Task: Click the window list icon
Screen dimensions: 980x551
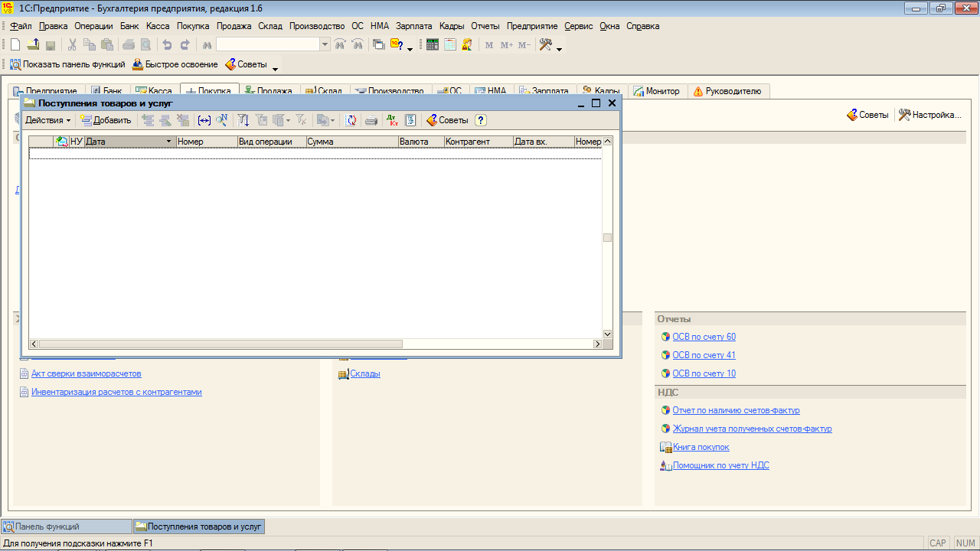Action: coord(379,44)
